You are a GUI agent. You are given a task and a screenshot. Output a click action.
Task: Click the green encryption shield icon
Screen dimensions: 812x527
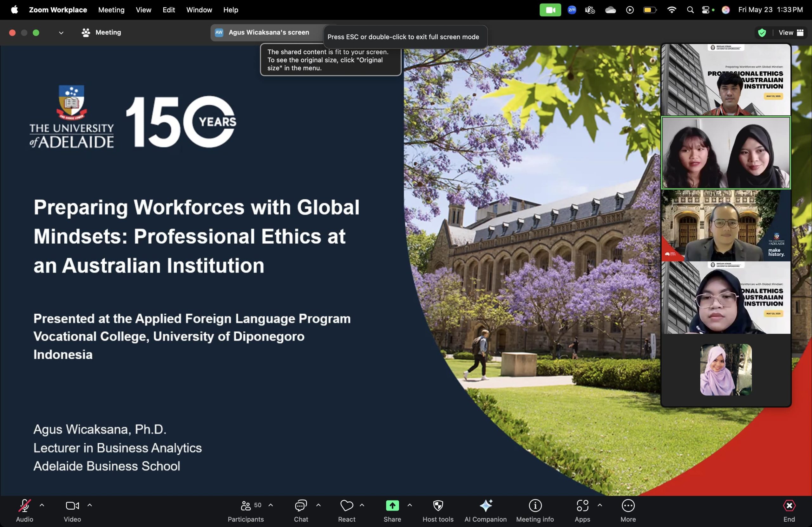[762, 33]
